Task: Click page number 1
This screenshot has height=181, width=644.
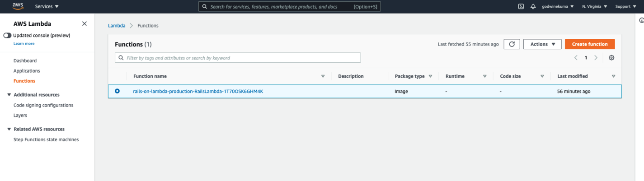Action: click(x=586, y=58)
